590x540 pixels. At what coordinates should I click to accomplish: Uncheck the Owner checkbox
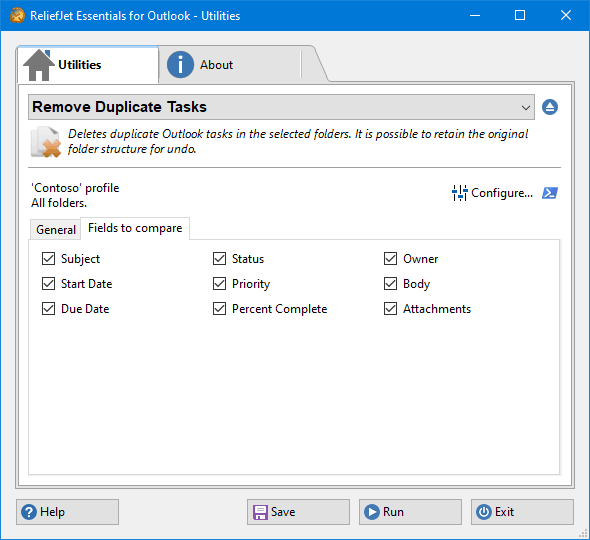pyautogui.click(x=391, y=259)
